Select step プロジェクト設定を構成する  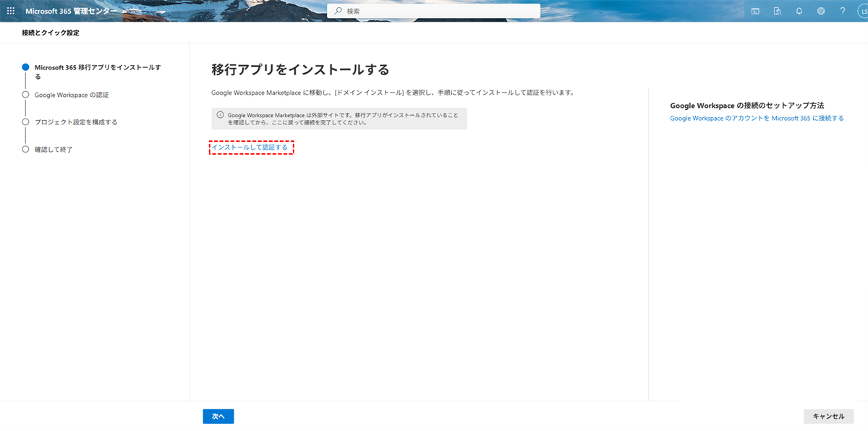pos(76,122)
